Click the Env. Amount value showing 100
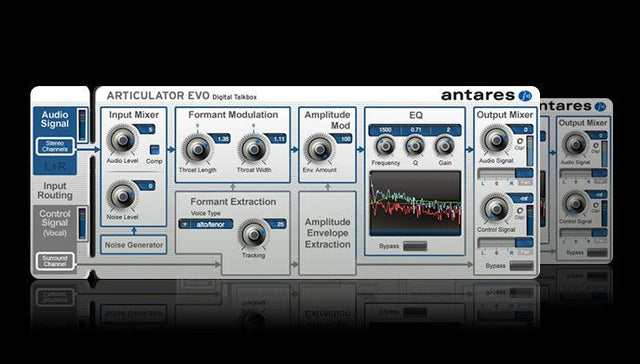This screenshot has height=364, width=640. pyautogui.click(x=342, y=139)
